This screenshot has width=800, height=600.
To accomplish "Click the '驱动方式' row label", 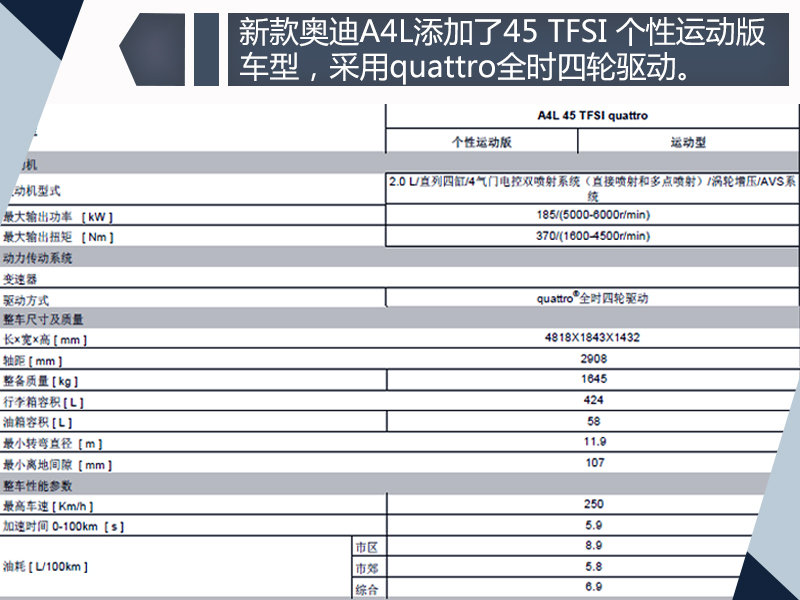I will (26, 300).
